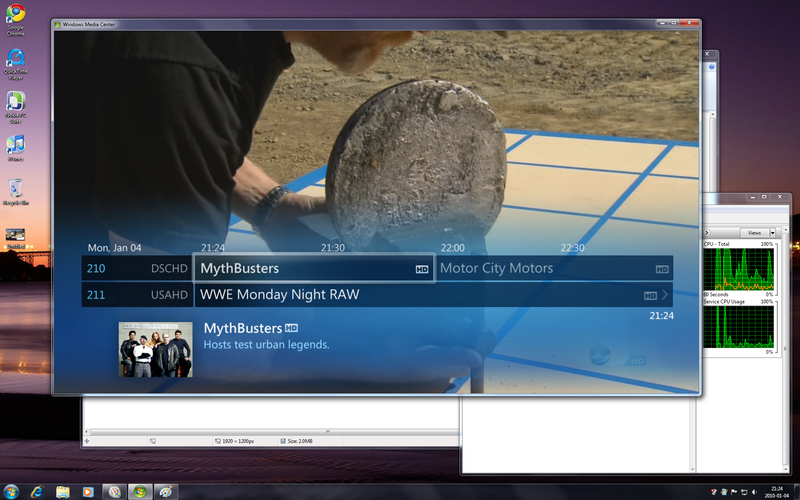This screenshot has height=500, width=800.
Task: Open Action Center flag icon in tray
Action: click(734, 492)
